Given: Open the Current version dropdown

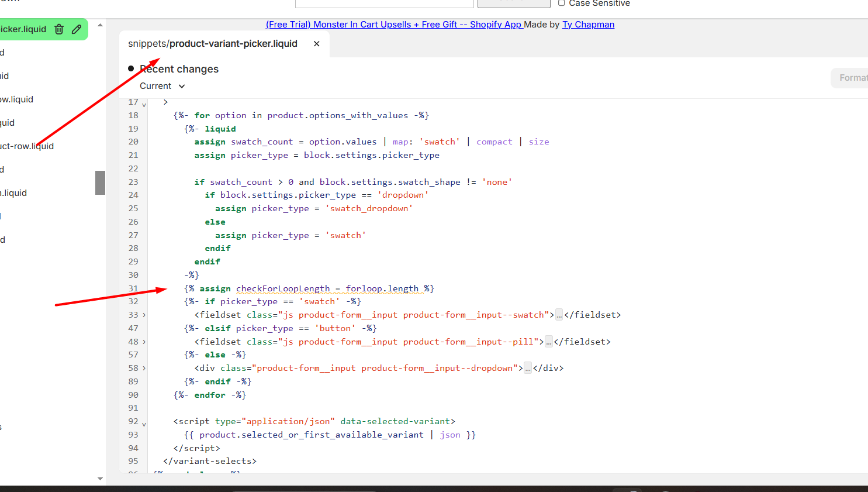Looking at the screenshot, I should tap(162, 86).
